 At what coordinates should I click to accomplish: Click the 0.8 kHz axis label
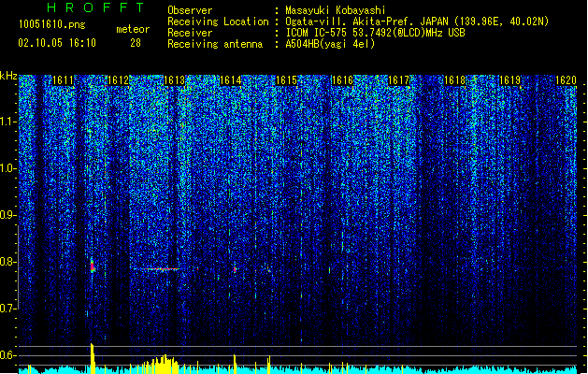[7, 262]
